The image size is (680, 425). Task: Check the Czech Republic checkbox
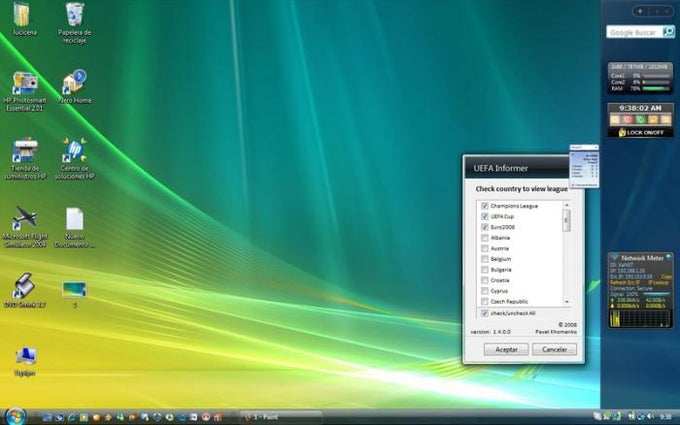tap(485, 301)
